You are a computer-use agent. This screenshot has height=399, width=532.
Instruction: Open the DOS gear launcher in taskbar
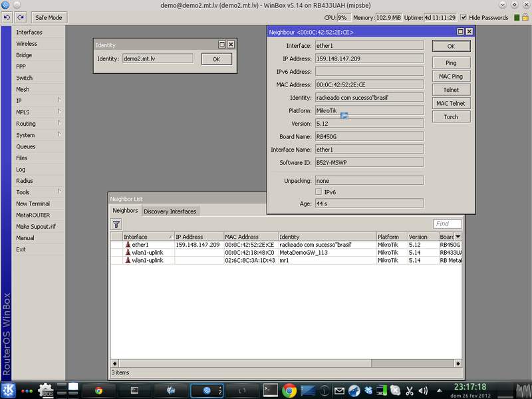46,390
